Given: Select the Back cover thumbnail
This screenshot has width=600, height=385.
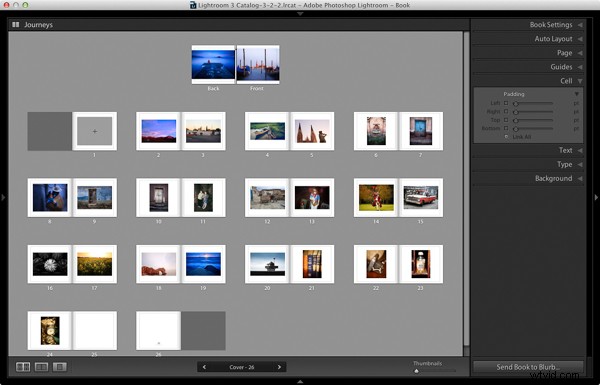Looking at the screenshot, I should click(213, 65).
